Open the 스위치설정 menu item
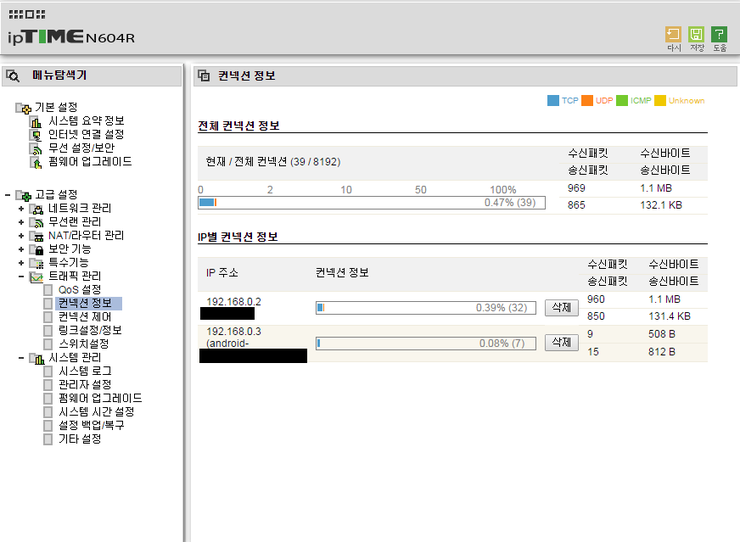The image size is (740, 542). point(84,344)
